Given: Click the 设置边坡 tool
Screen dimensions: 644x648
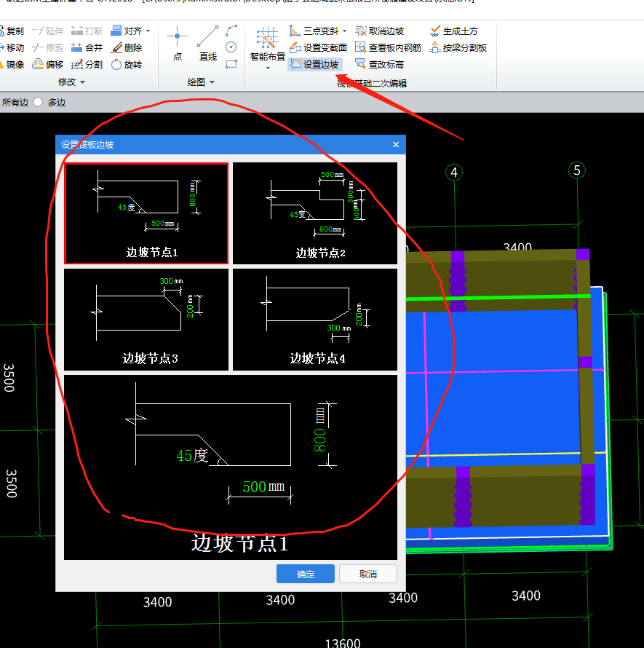Looking at the screenshot, I should 315,65.
